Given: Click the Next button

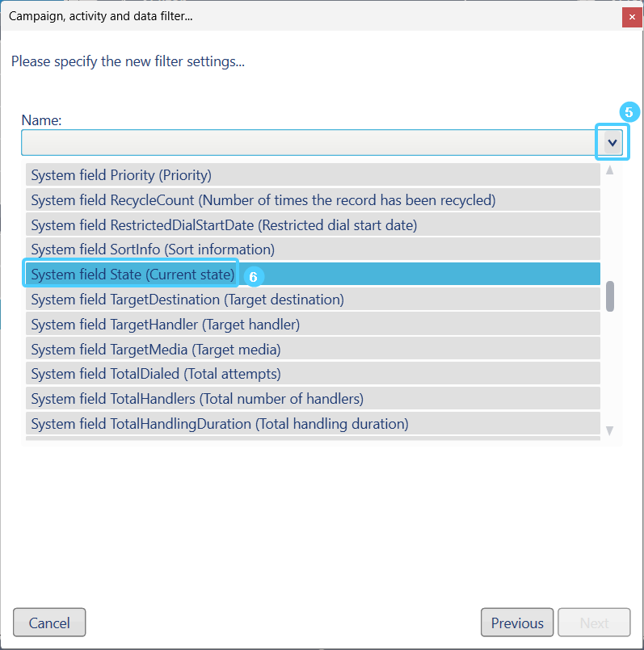Looking at the screenshot, I should point(594,623).
